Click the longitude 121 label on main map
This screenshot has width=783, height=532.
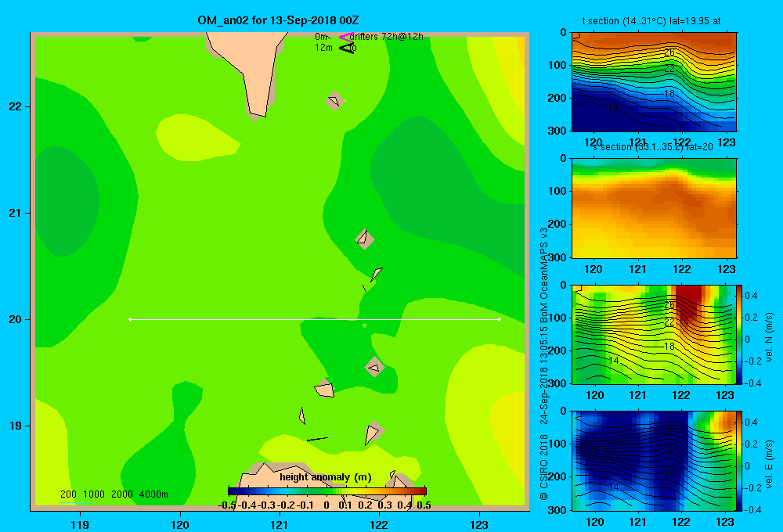tap(280, 524)
